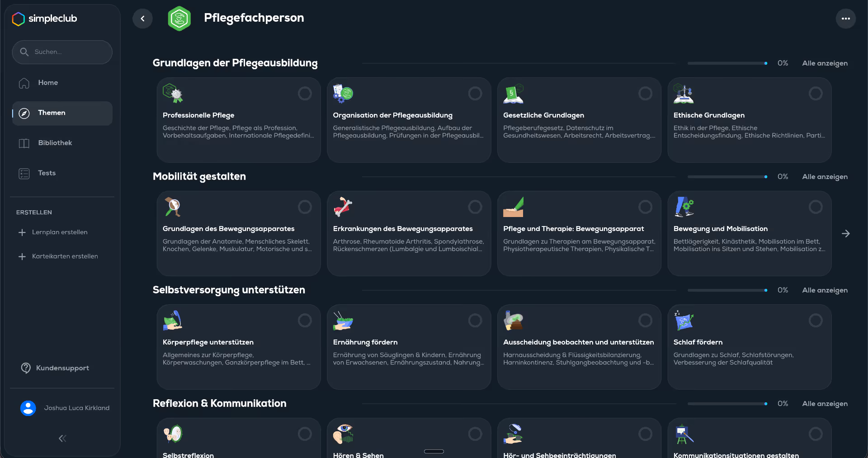The image size is (868, 458).
Task: Toggle the circle on Gesetzliche Grundlagen card
Action: coord(645,94)
